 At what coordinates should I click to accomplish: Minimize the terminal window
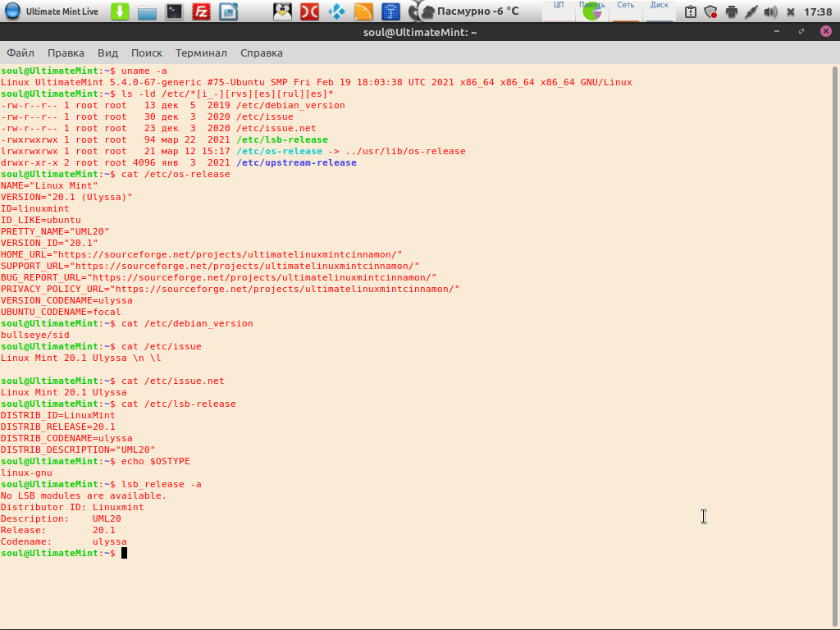pos(777,32)
